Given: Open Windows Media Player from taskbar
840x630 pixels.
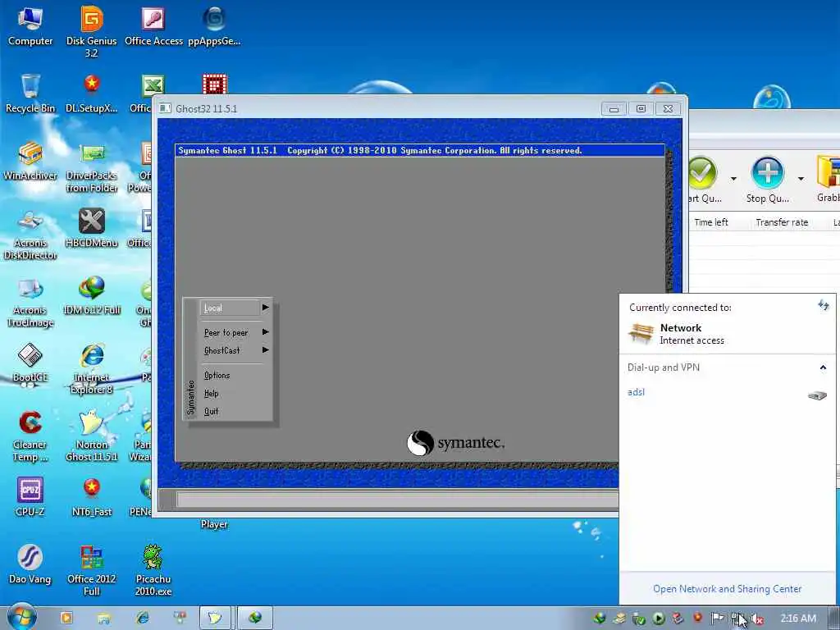Looking at the screenshot, I should coord(66,618).
